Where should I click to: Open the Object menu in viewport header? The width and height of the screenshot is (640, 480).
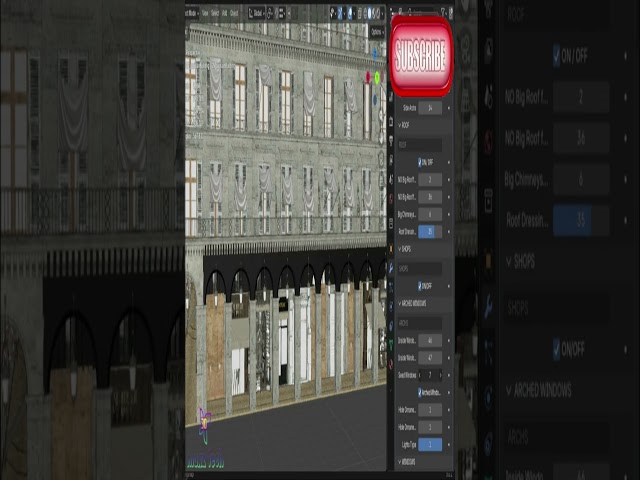click(234, 13)
